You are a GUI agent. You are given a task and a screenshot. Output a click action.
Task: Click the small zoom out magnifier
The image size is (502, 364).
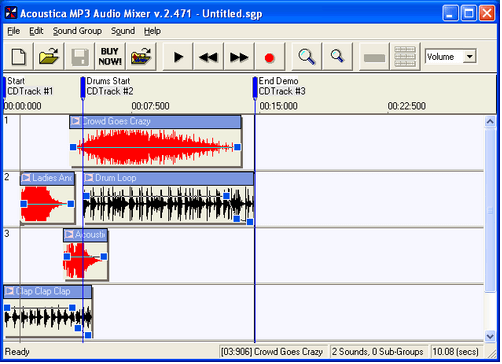coord(337,57)
